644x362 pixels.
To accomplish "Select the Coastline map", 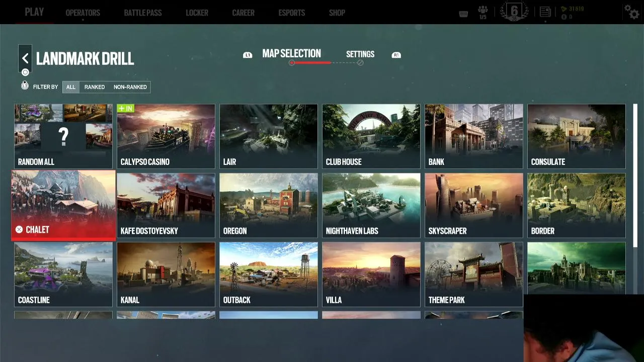I will 63,274.
